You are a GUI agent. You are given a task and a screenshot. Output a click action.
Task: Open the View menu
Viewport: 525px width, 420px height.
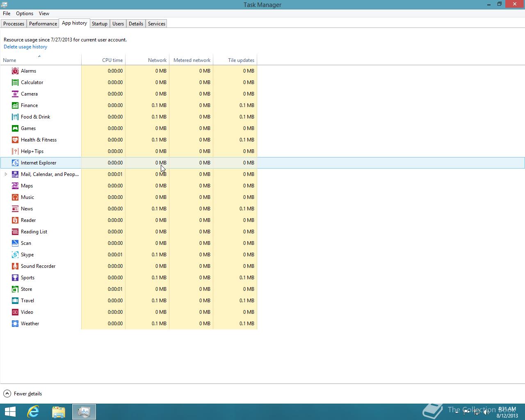(44, 14)
